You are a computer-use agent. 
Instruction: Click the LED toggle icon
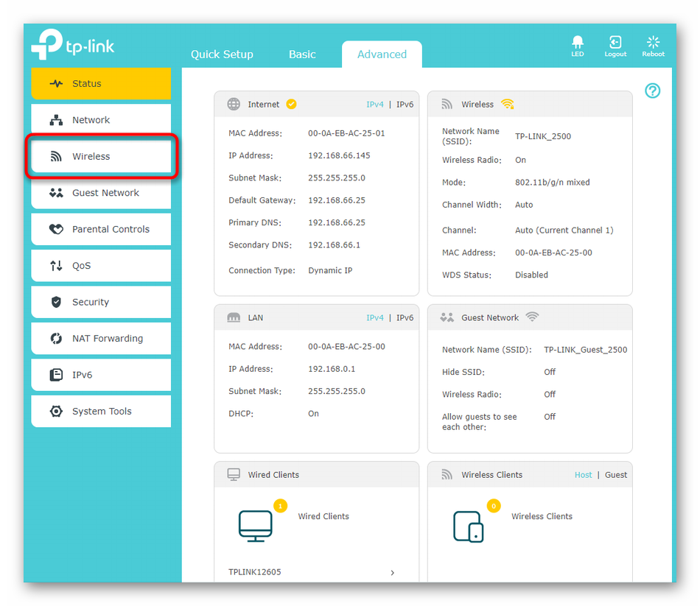577,43
